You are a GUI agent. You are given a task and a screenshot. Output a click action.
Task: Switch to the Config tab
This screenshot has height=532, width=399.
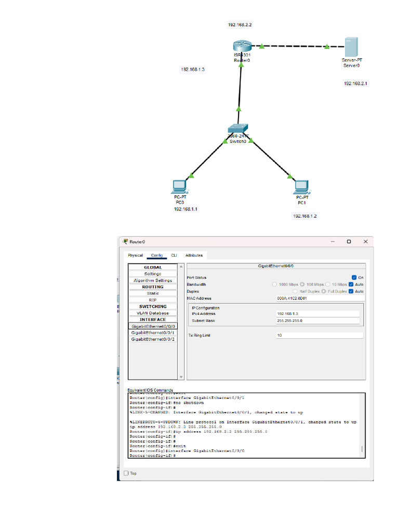[157, 255]
